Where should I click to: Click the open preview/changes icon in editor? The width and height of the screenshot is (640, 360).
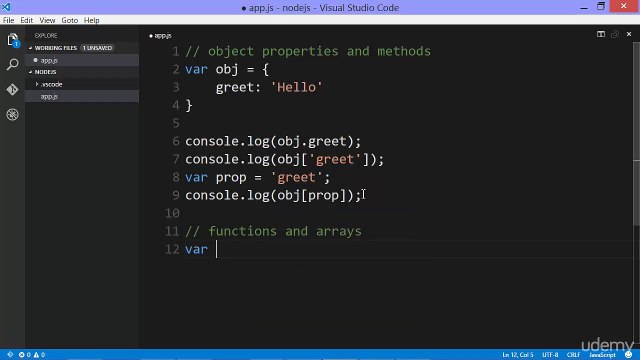click(x=615, y=34)
